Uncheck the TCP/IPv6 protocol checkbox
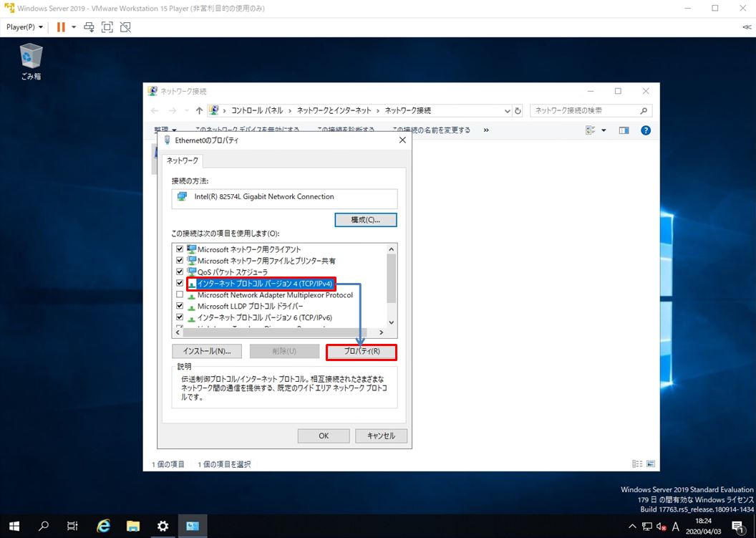756x538 pixels. [180, 317]
